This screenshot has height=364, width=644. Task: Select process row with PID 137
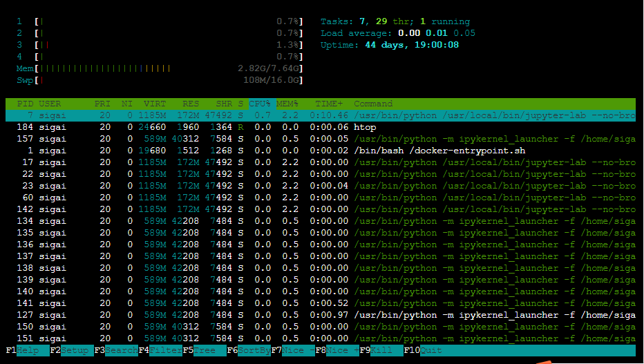pyautogui.click(x=321, y=256)
